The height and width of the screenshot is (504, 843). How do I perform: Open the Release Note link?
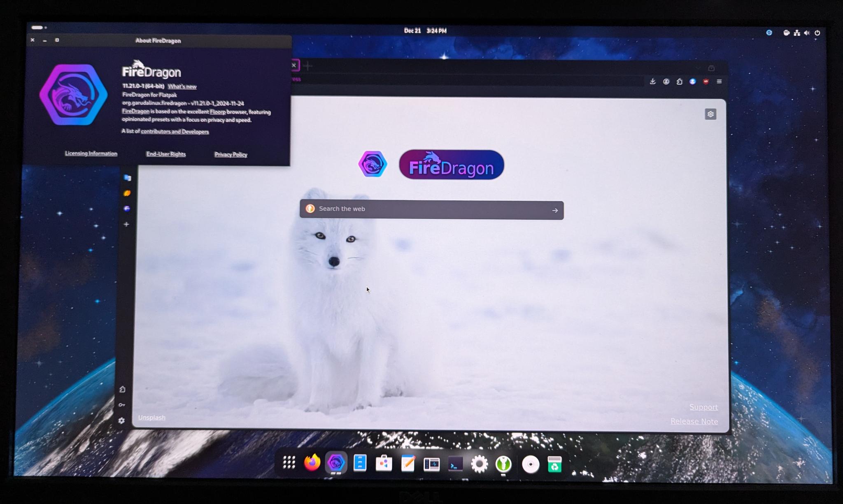pos(694,421)
